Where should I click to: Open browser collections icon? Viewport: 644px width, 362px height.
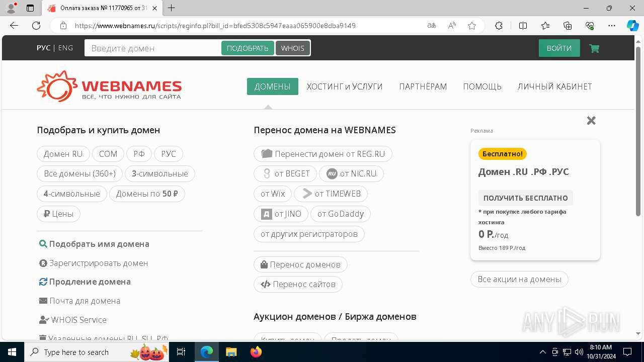click(568, 26)
